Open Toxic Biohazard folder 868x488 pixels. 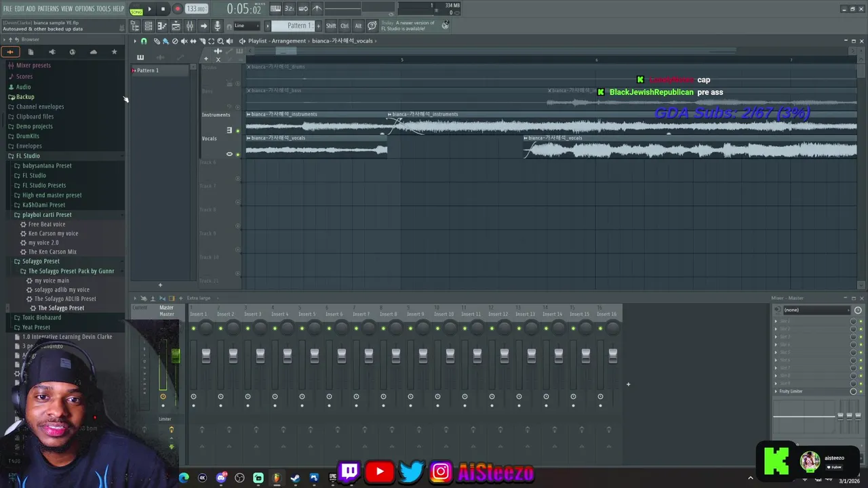(41, 317)
